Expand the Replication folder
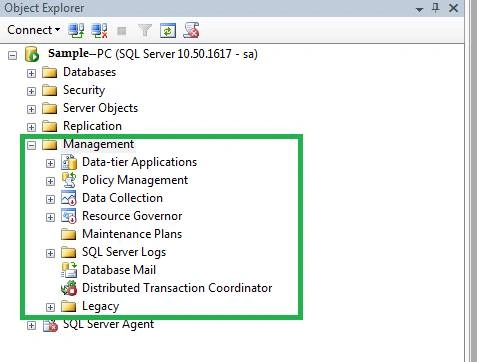The image size is (477, 362). coord(31,127)
